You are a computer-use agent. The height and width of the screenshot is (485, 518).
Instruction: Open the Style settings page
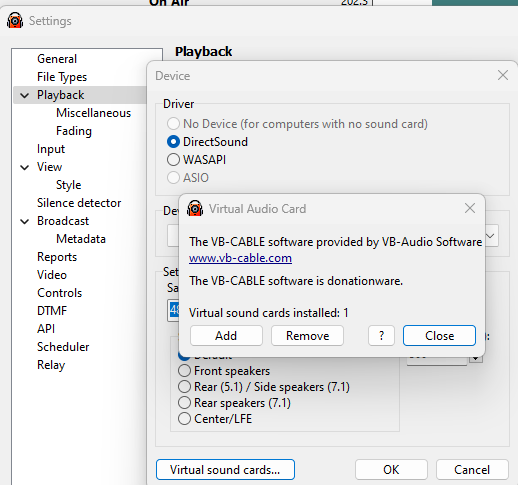69,185
